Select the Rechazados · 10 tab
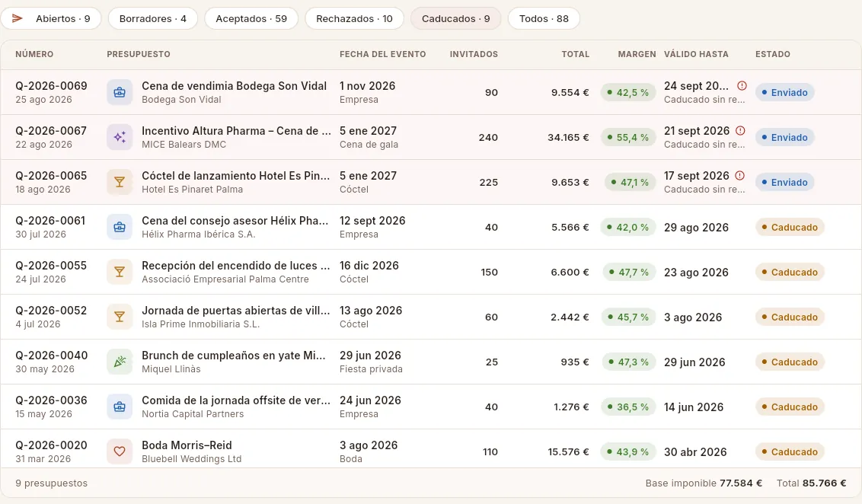Screen dimensions: 862x504 [x=354, y=19]
